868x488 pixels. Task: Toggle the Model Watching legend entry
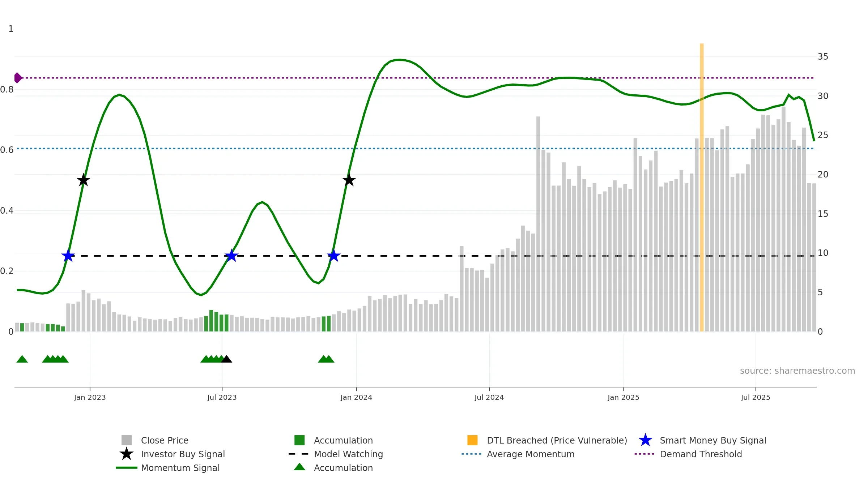tap(348, 454)
